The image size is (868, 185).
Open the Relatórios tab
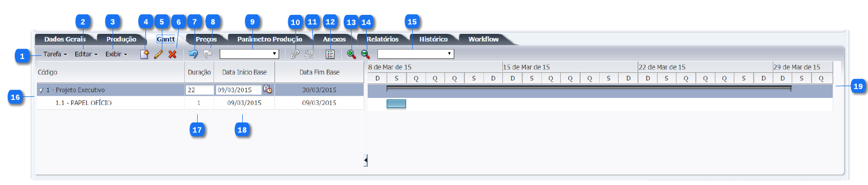coord(383,39)
